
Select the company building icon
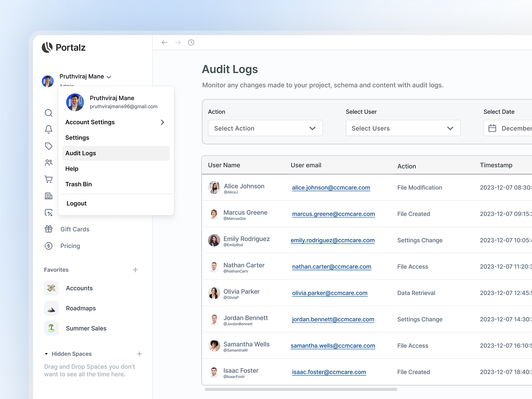coord(49,196)
